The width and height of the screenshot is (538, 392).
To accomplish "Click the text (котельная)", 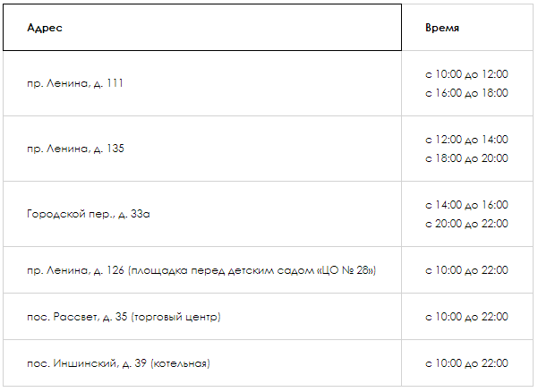I will coord(181,363).
